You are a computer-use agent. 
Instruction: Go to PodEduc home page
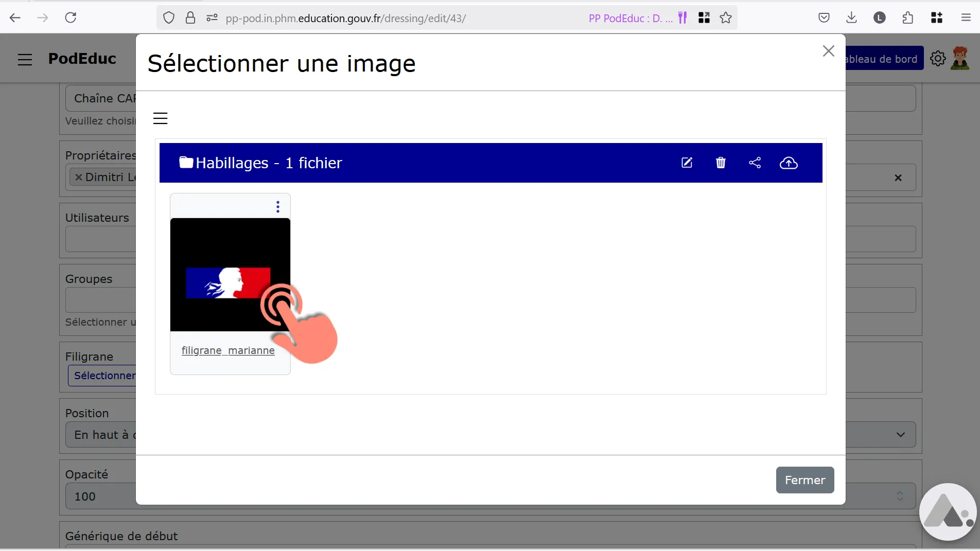coord(82,59)
